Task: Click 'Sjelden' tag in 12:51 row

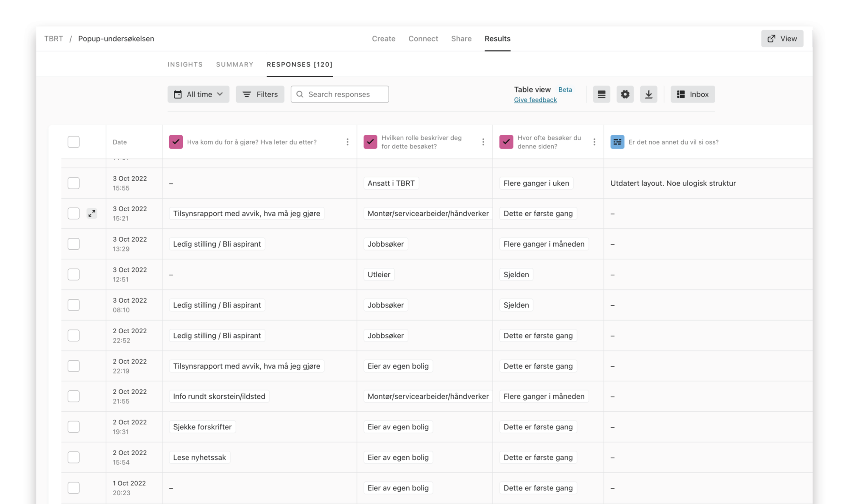Action: [516, 274]
